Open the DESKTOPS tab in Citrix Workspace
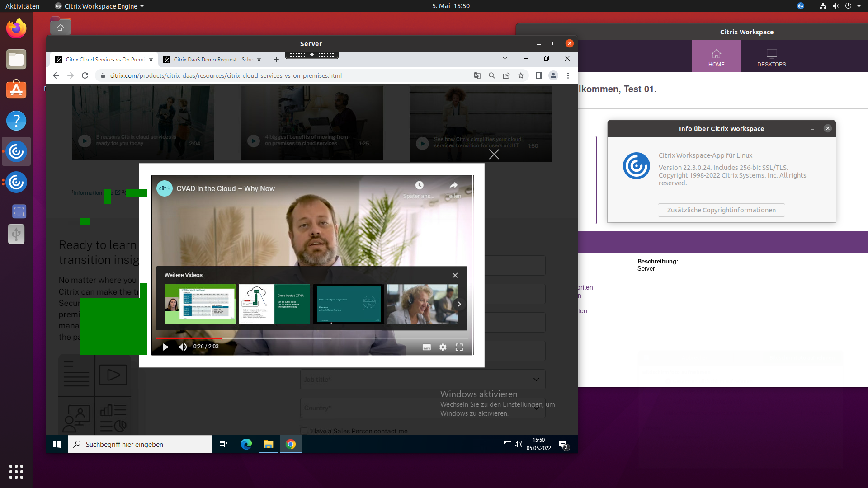 tap(771, 57)
